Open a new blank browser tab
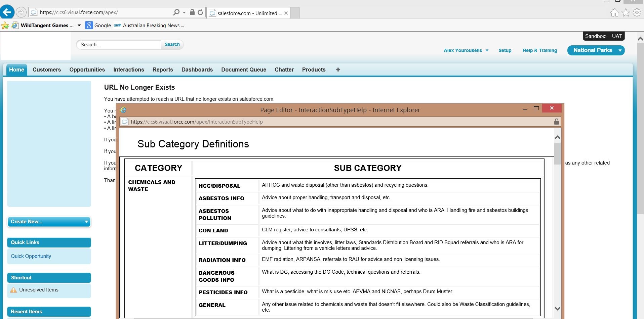 click(x=295, y=13)
